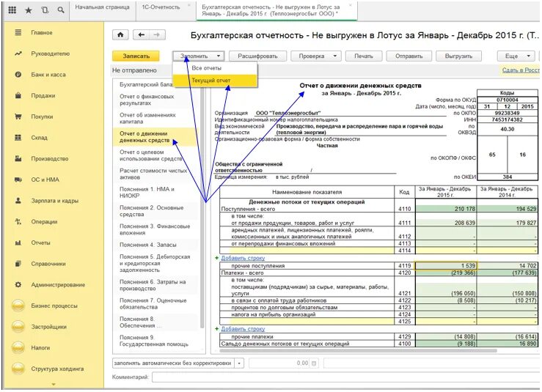Go forward with right arrow button

(157, 35)
